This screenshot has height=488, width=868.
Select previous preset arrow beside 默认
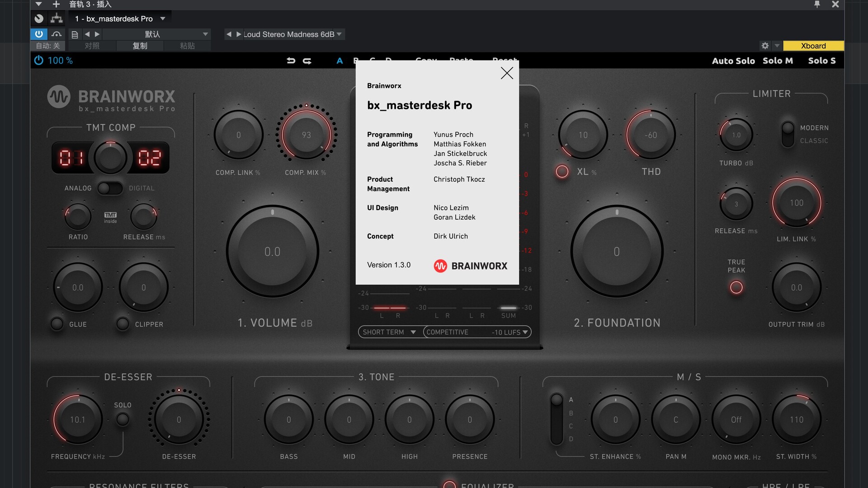pyautogui.click(x=87, y=34)
